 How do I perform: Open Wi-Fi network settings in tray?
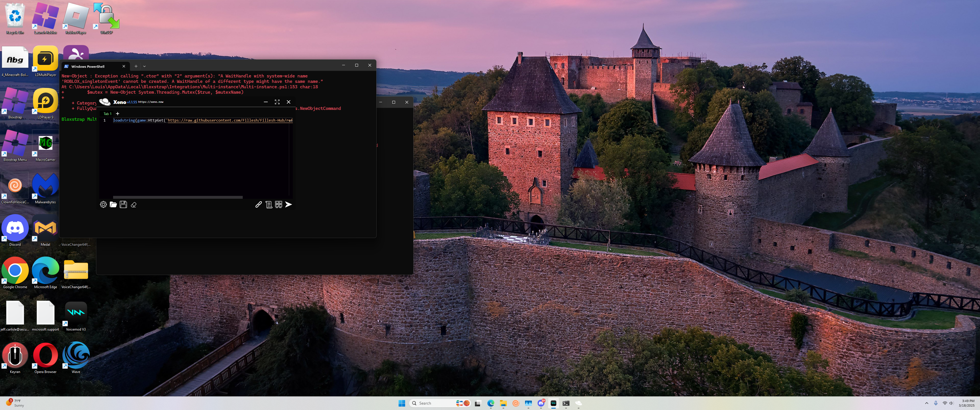[x=945, y=403]
